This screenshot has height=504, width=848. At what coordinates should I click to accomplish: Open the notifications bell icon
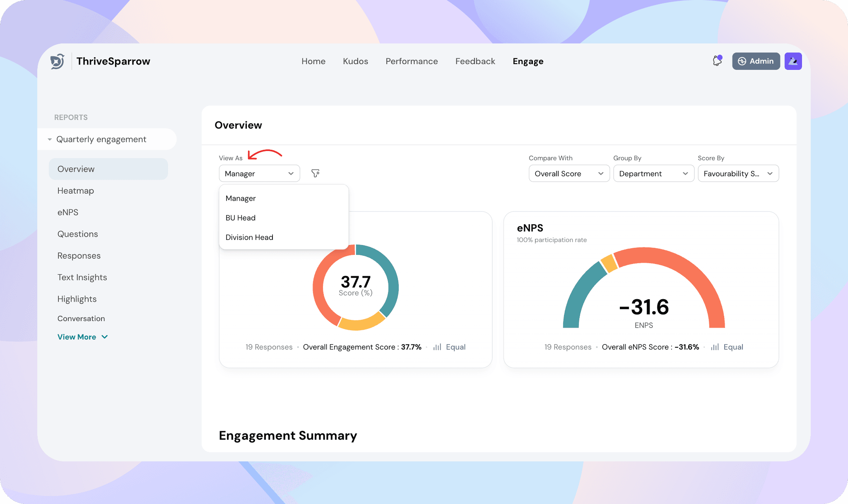coord(717,61)
